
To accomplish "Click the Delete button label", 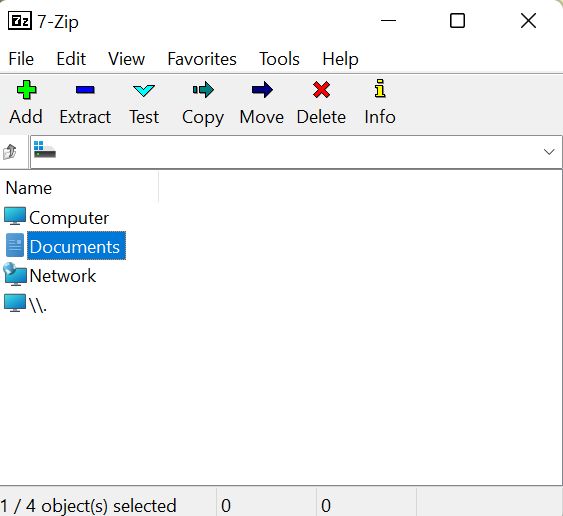I will (321, 117).
